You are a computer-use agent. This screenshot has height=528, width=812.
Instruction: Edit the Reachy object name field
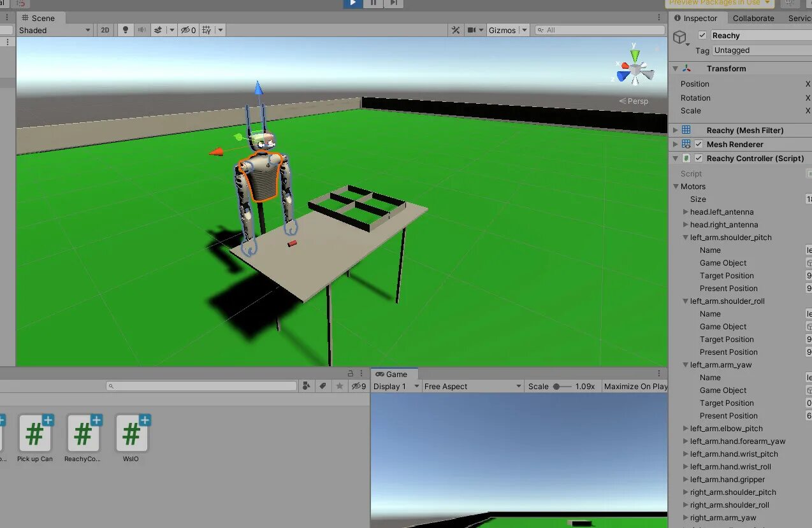click(761, 36)
